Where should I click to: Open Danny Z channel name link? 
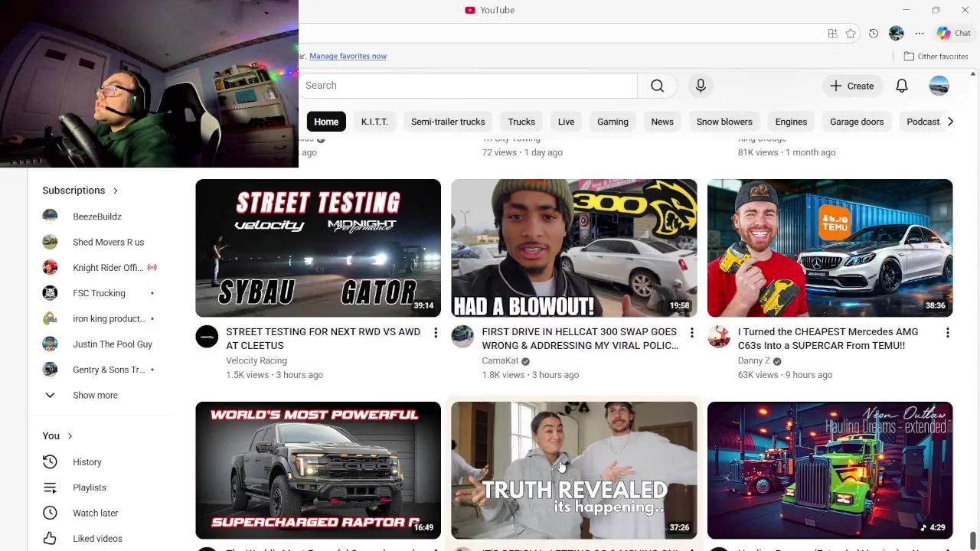(x=754, y=360)
